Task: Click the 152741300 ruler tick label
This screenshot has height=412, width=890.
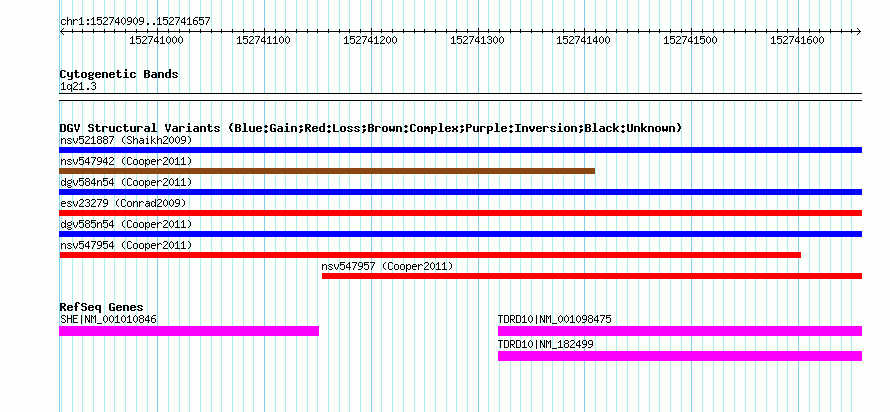Action: (477, 40)
